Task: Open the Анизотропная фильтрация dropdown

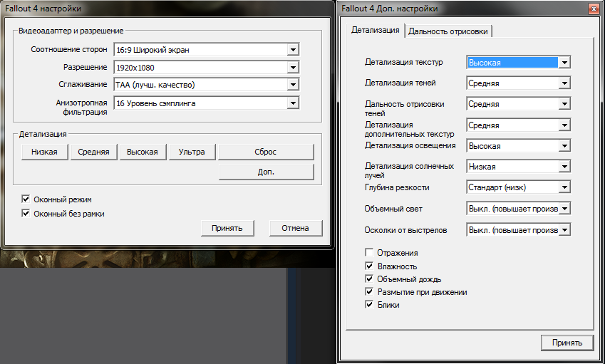Action: click(207, 103)
